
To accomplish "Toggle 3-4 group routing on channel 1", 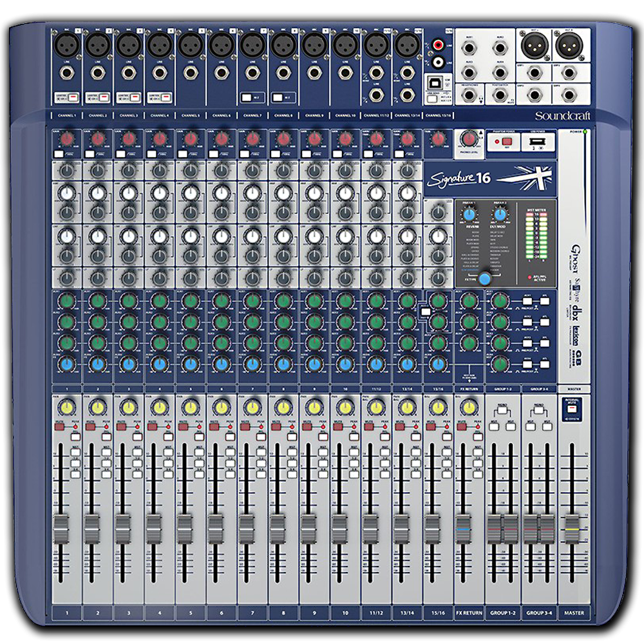I will click(75, 475).
